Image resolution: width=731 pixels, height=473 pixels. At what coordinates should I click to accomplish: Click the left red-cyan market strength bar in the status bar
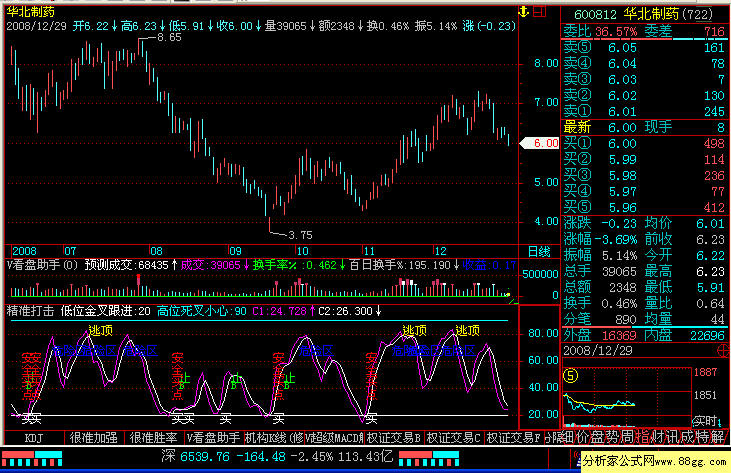(32, 458)
